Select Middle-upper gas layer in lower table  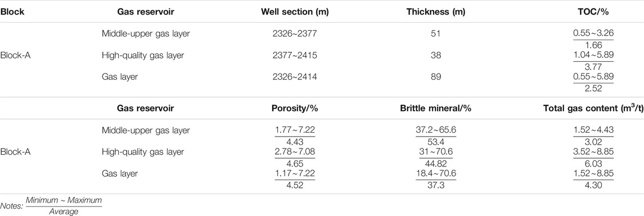[146, 130]
